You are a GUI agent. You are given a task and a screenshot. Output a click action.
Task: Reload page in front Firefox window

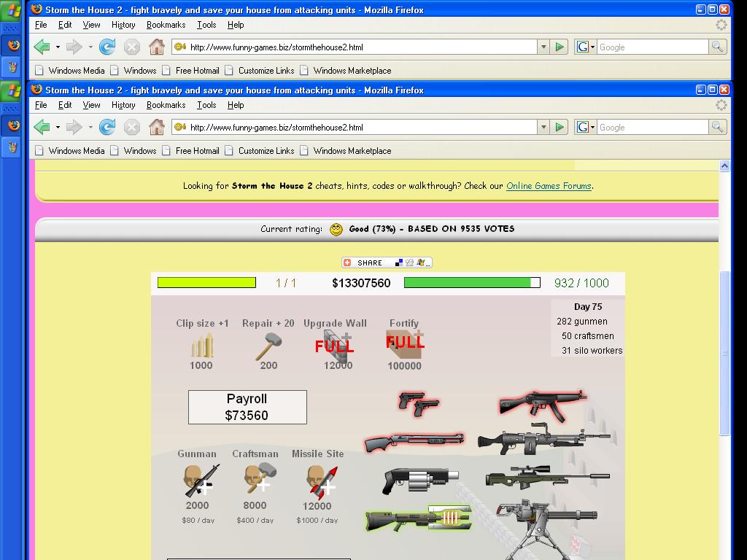[107, 127]
